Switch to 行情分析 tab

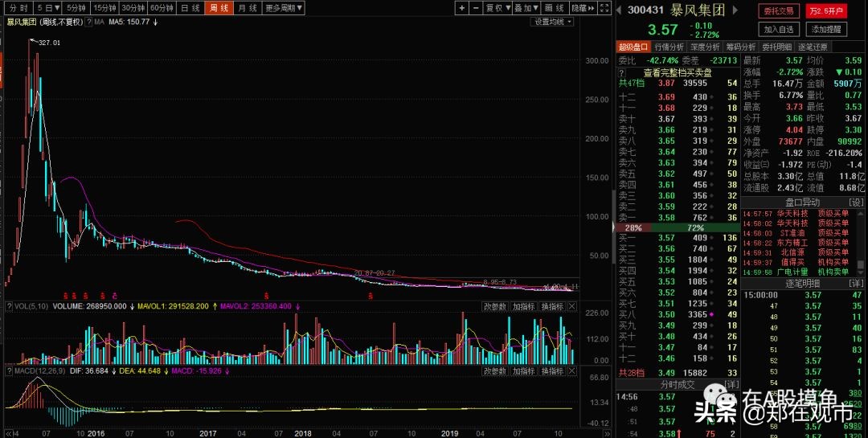(x=669, y=47)
